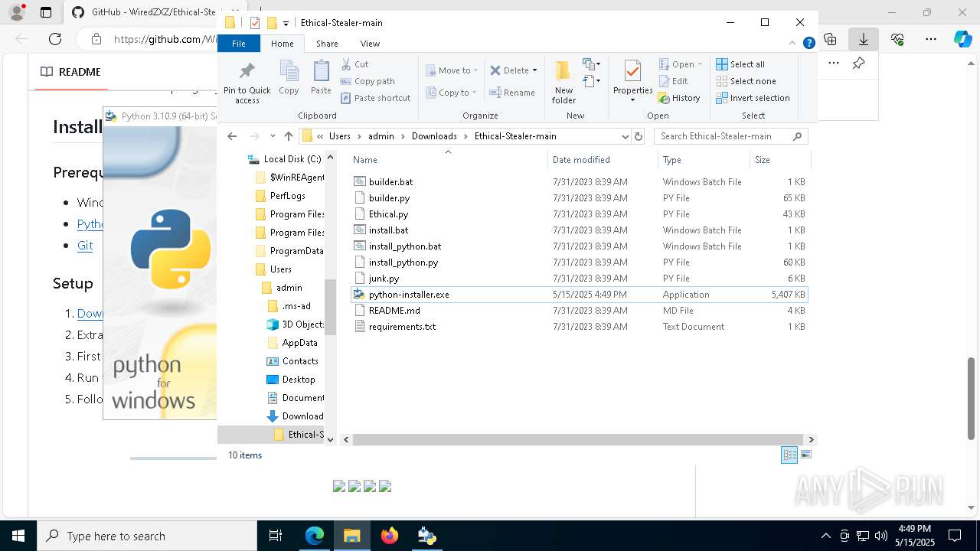Select Desktop in navigation pane
This screenshot has width=980, height=551.
pyautogui.click(x=291, y=380)
